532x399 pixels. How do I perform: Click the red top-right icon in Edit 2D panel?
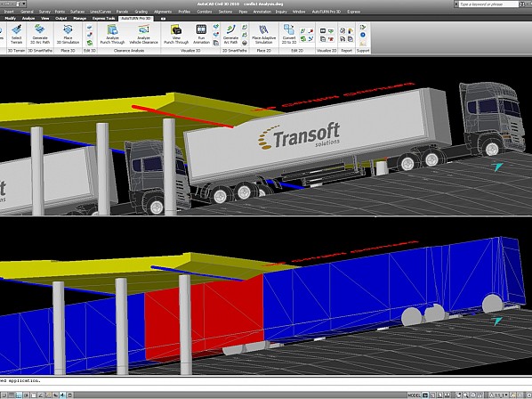pyautogui.click(x=310, y=31)
